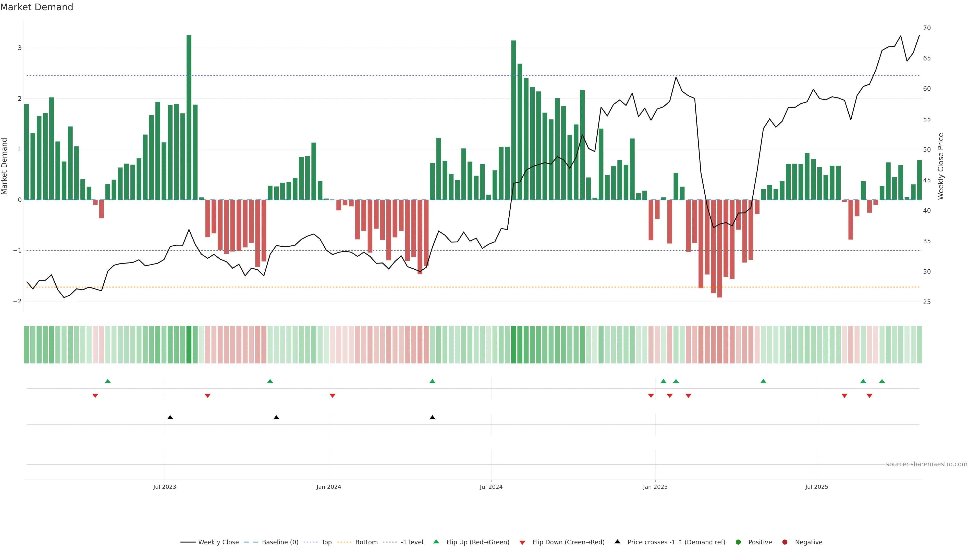The height and width of the screenshot is (551, 980).
Task: Click the tallest green bar near Aug 2023
Action: click(189, 114)
